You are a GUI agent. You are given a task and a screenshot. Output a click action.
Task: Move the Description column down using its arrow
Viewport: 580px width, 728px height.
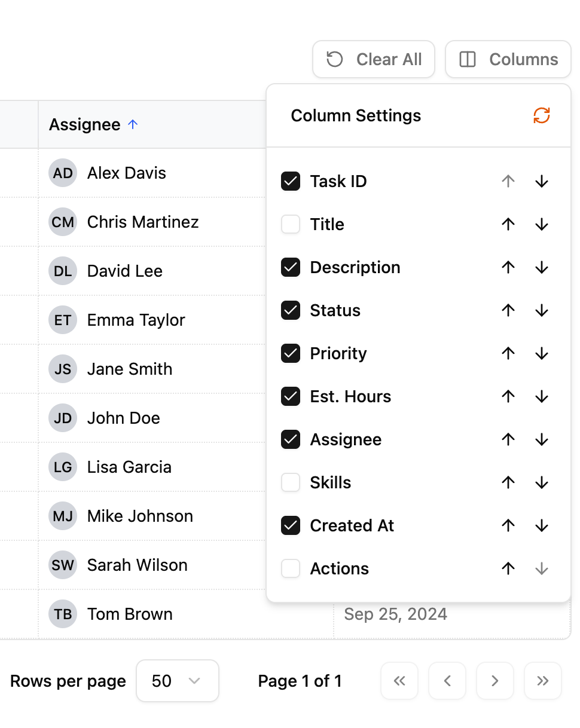[x=541, y=267]
